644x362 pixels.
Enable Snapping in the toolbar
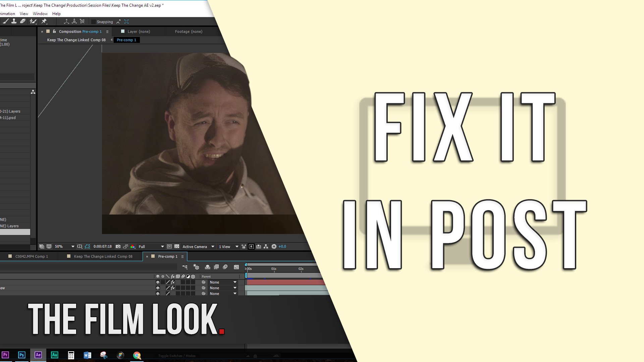coord(93,21)
